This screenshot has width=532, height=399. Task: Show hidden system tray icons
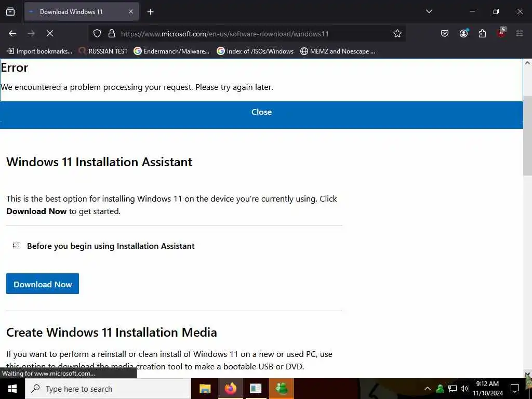[428, 389]
